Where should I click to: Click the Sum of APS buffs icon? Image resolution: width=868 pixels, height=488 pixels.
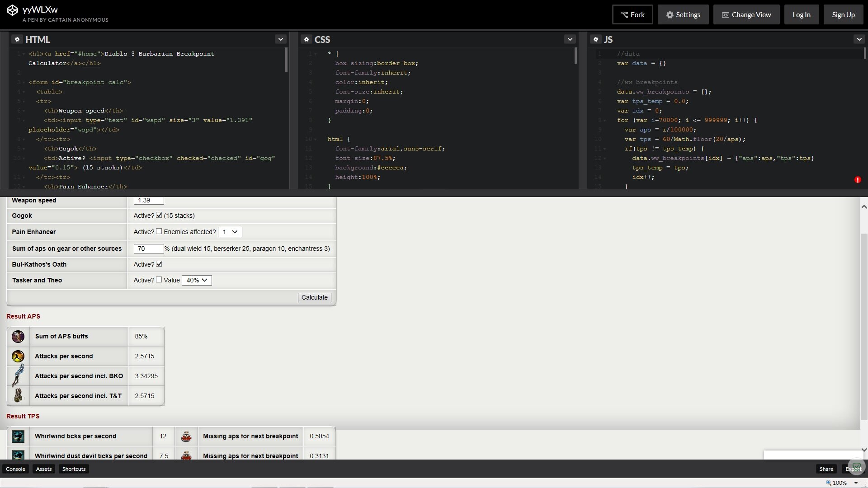pyautogui.click(x=18, y=336)
